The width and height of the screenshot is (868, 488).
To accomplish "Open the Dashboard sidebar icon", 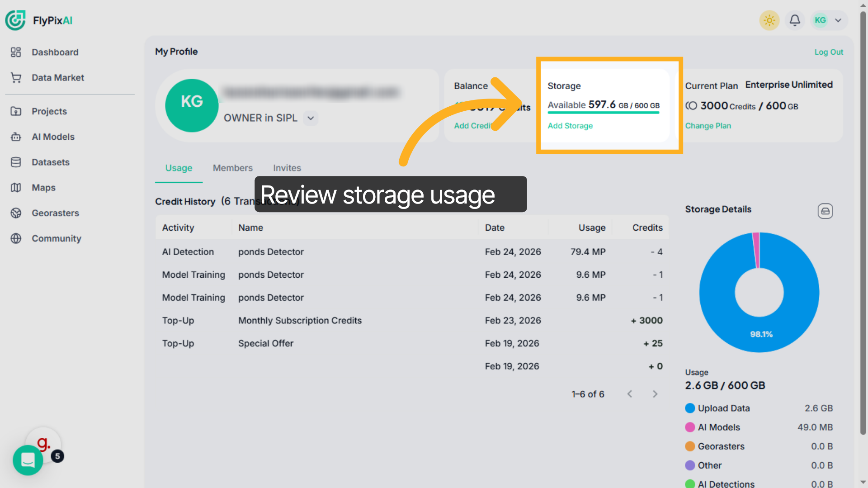I will (16, 52).
